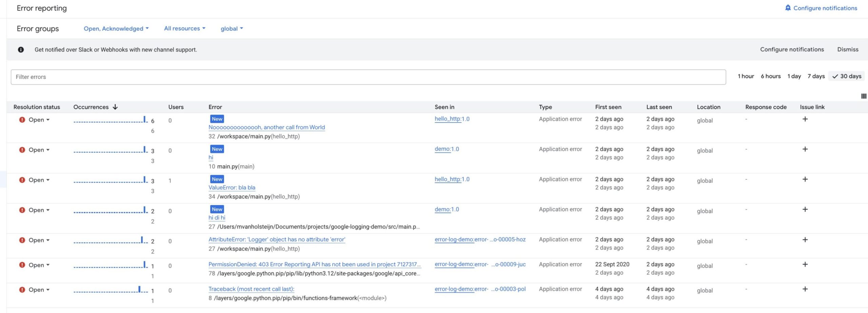Change resolution status of AttributeError row
This screenshot has width=868, height=313.
39,240
